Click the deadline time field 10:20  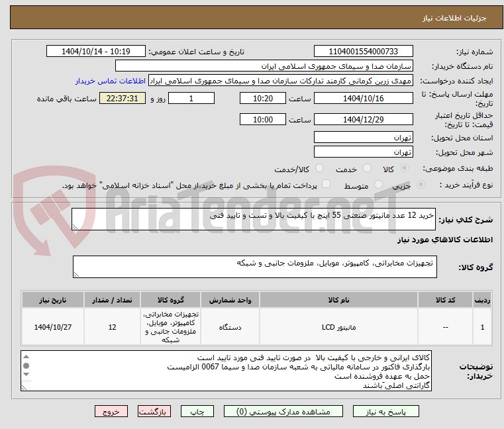tap(263, 99)
